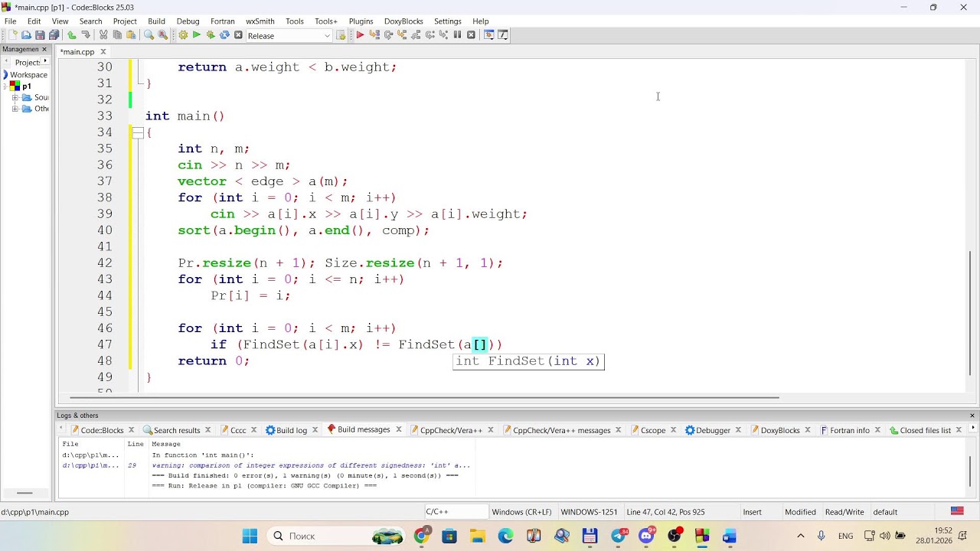Close the main.cpp editor tab

103,52
